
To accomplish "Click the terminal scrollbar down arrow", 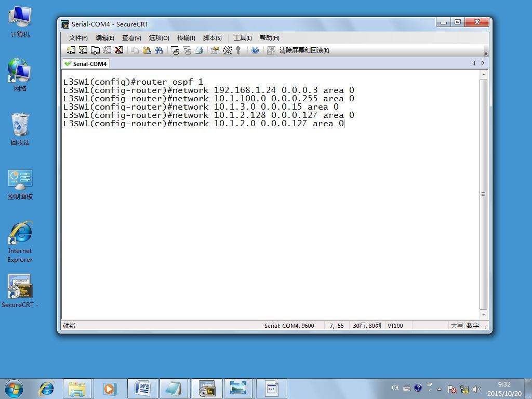I will click(x=484, y=314).
